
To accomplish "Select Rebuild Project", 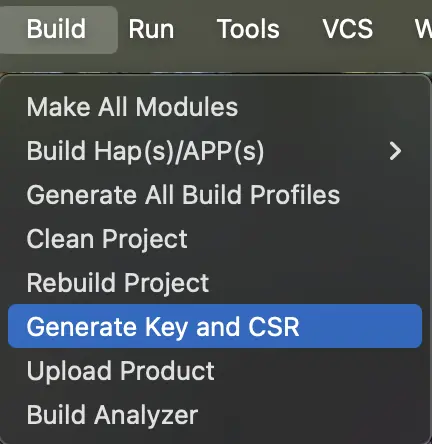I will [x=215, y=283].
